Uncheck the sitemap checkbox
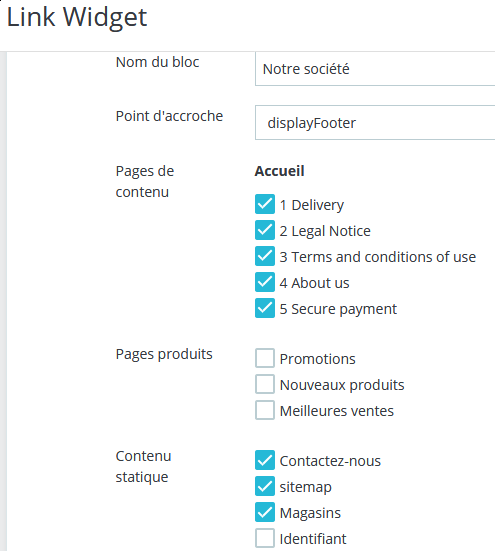 pos(265,486)
